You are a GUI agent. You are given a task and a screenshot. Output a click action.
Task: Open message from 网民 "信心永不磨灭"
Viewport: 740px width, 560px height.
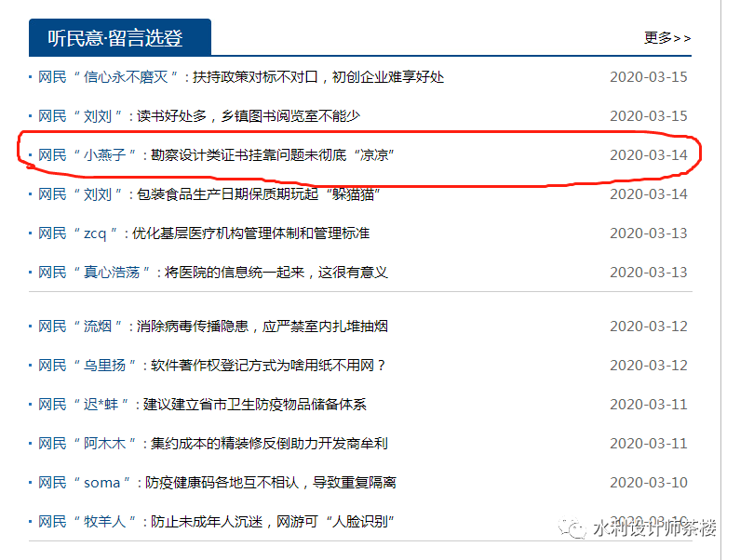(241, 77)
